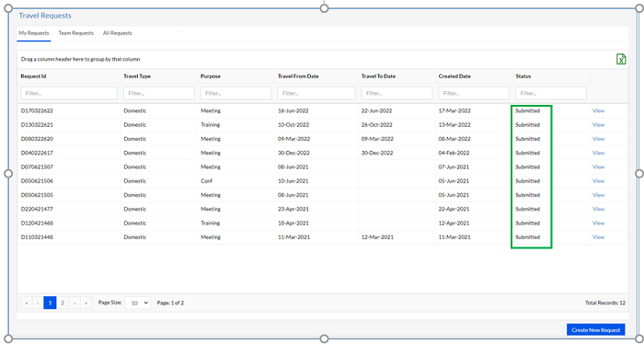The image size is (644, 344).
Task: Open the Page Size dropdown
Action: [138, 303]
